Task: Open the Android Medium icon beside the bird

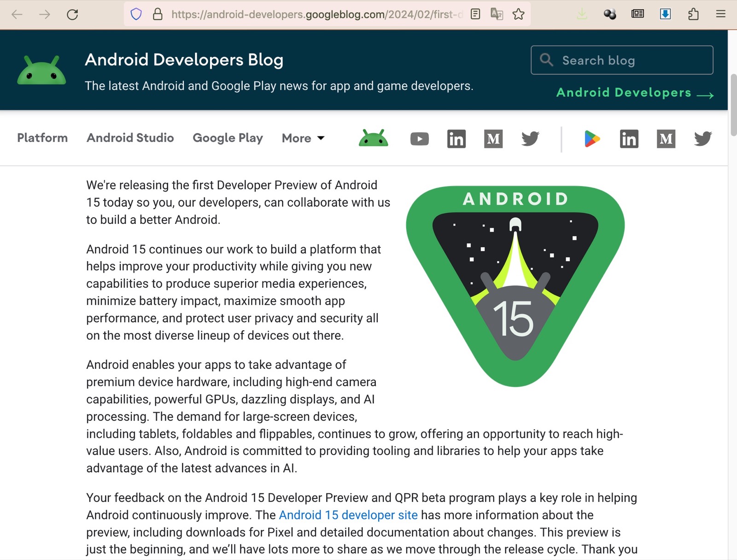Action: 493,139
